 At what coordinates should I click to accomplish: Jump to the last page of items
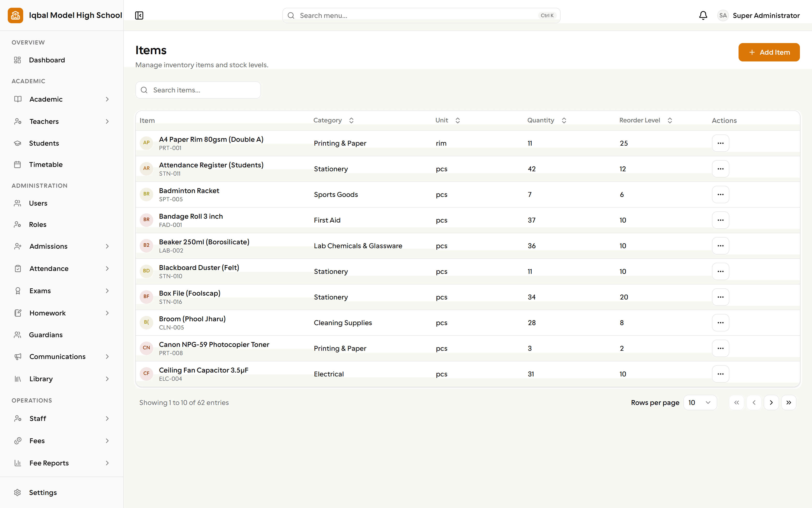point(789,403)
